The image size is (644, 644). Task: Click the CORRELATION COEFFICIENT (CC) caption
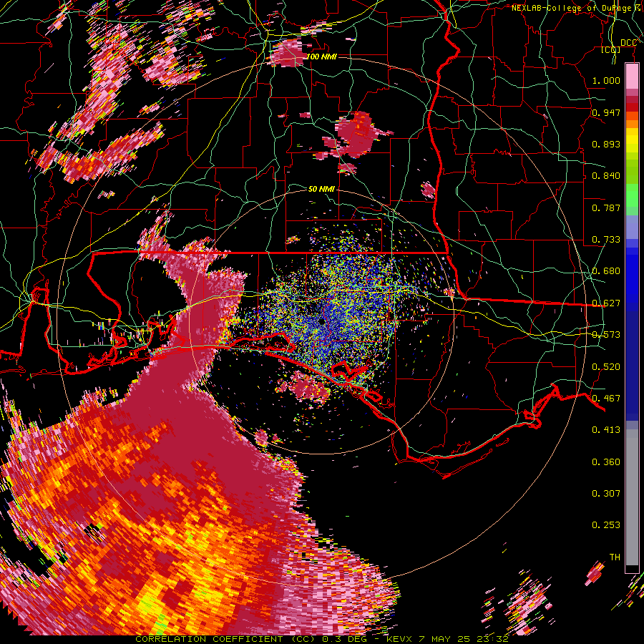225,639
